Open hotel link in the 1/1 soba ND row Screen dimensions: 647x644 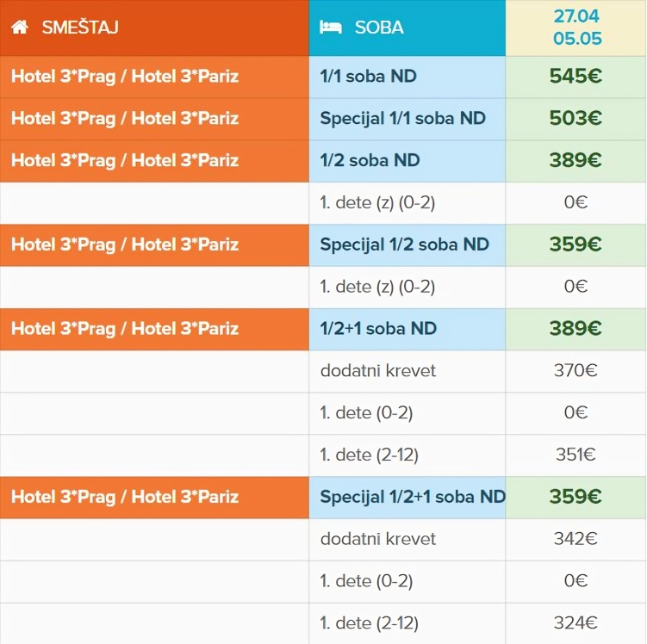(125, 77)
